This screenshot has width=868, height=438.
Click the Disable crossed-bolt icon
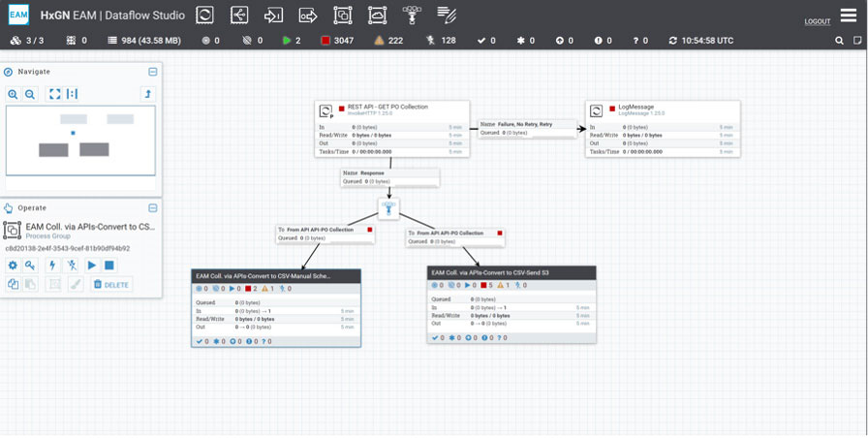[x=72, y=266]
